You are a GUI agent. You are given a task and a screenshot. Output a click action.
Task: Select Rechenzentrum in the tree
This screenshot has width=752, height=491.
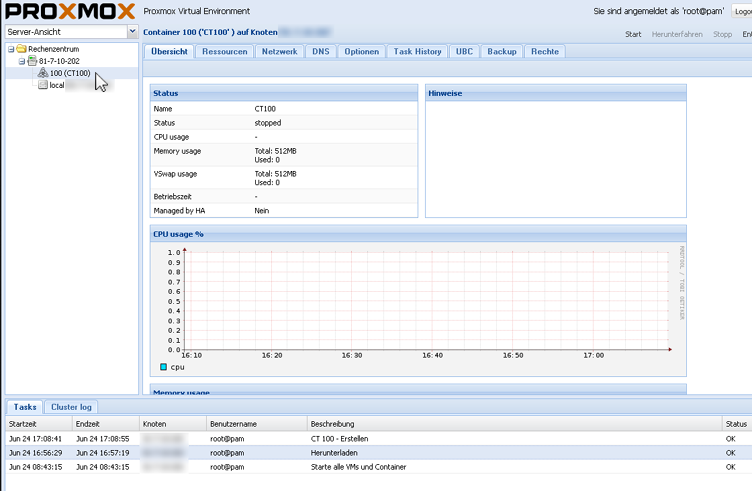pyautogui.click(x=53, y=49)
